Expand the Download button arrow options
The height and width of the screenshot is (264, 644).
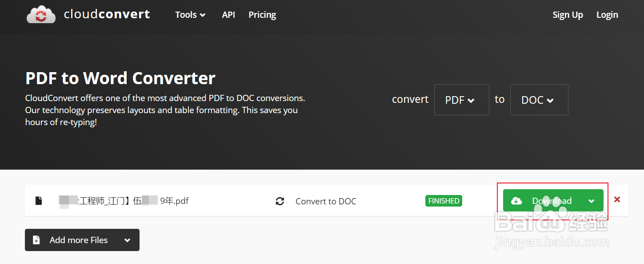click(592, 201)
